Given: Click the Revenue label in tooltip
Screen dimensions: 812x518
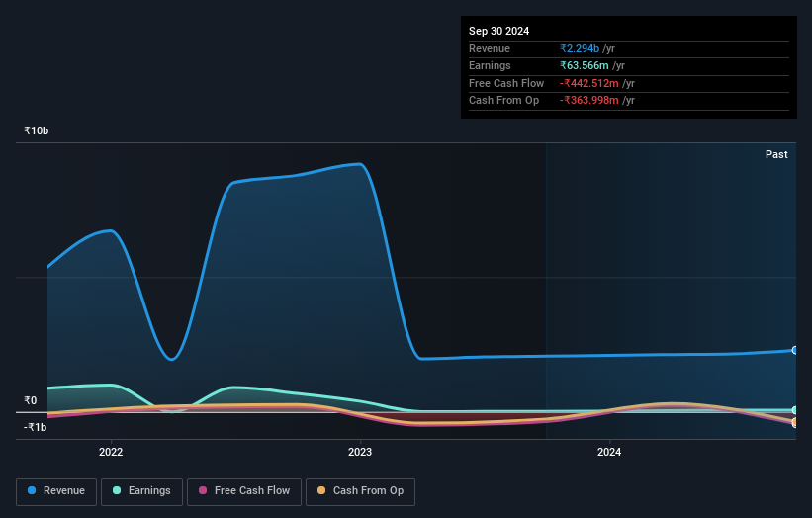Looking at the screenshot, I should pyautogui.click(x=490, y=48).
